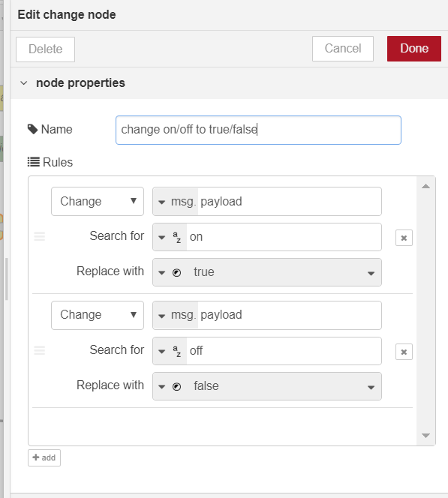448x498 pixels.
Task: Open first rule's Change action dropdown
Action: point(98,201)
